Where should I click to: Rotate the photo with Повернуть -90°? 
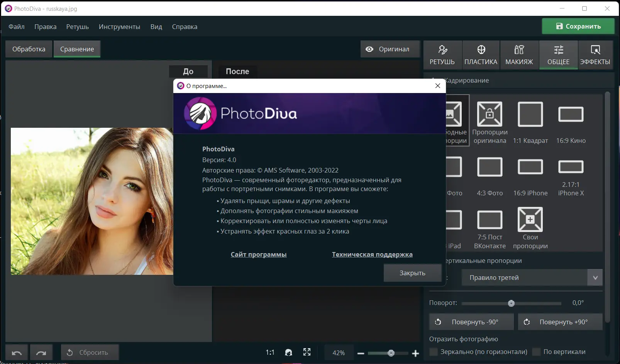point(471,322)
